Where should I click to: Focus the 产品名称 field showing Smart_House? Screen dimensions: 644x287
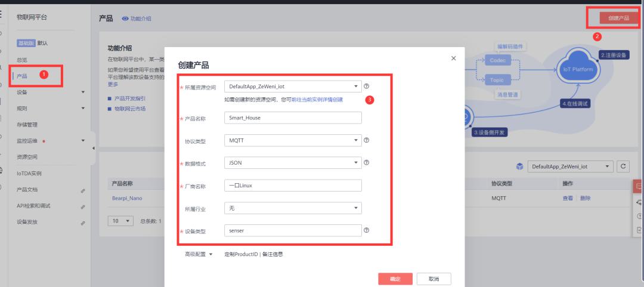coord(293,118)
